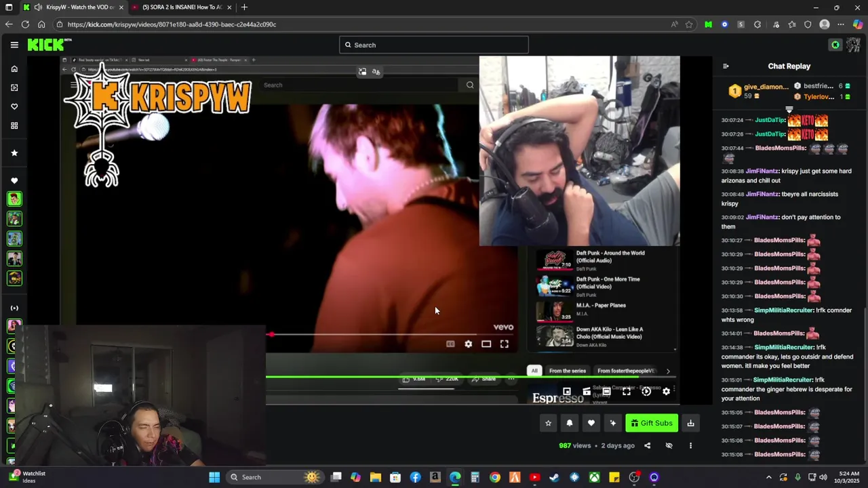The height and width of the screenshot is (488, 868).
Task: Download the VOD with the download icon
Action: pyautogui.click(x=690, y=423)
